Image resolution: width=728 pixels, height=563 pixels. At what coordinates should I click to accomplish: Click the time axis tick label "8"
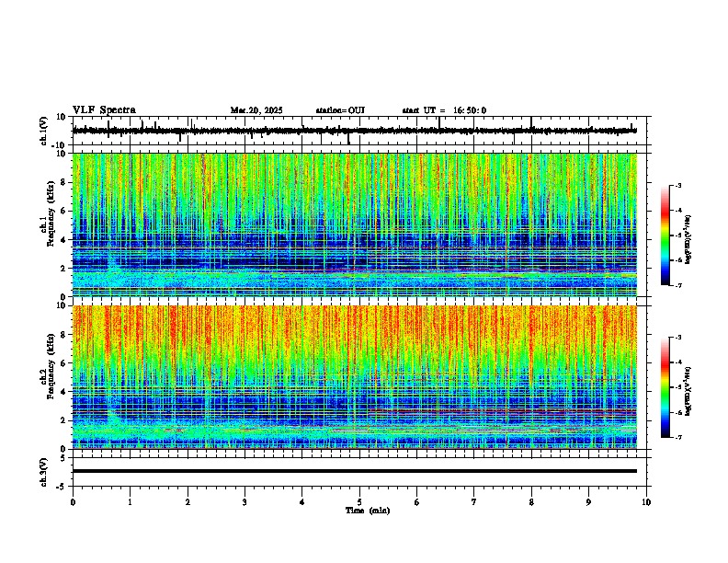[x=531, y=502]
